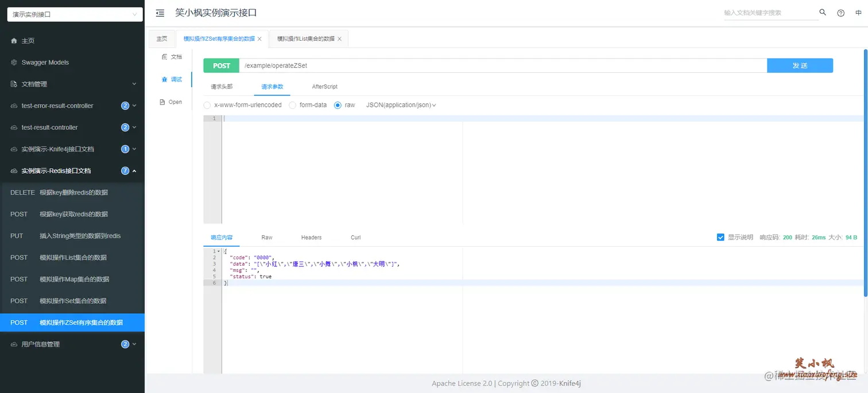The image size is (868, 393).
Task: Click cloud icon next to test-result-controller
Action: (14, 127)
